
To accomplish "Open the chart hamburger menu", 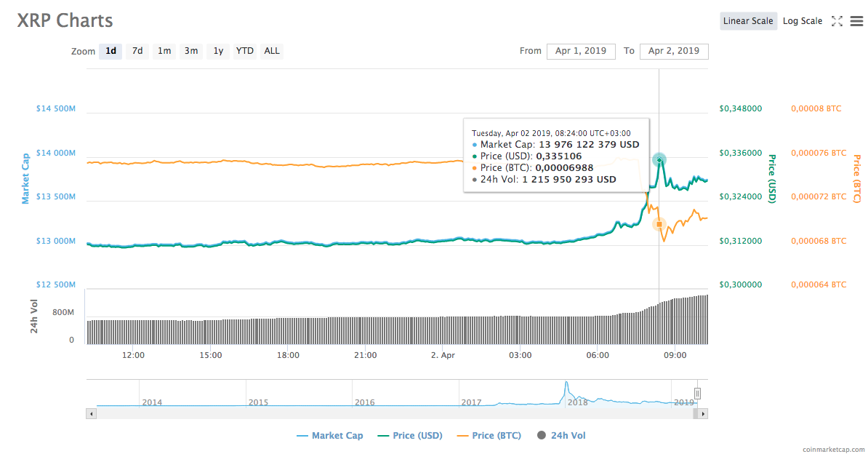I will (856, 21).
